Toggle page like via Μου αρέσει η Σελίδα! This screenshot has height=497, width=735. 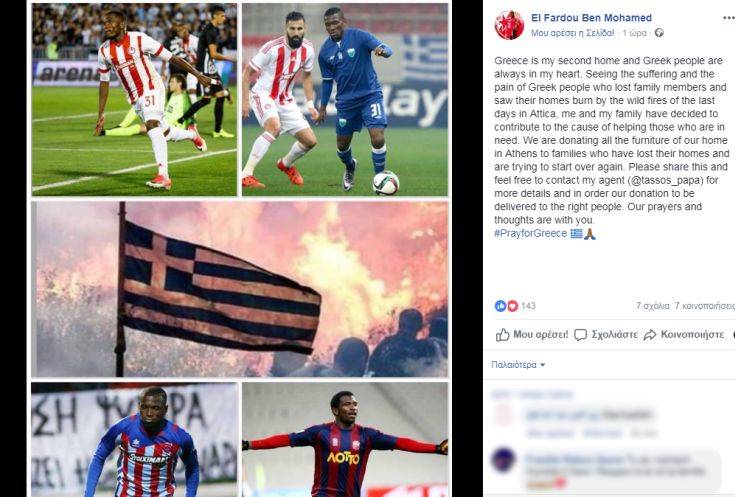coord(572,33)
